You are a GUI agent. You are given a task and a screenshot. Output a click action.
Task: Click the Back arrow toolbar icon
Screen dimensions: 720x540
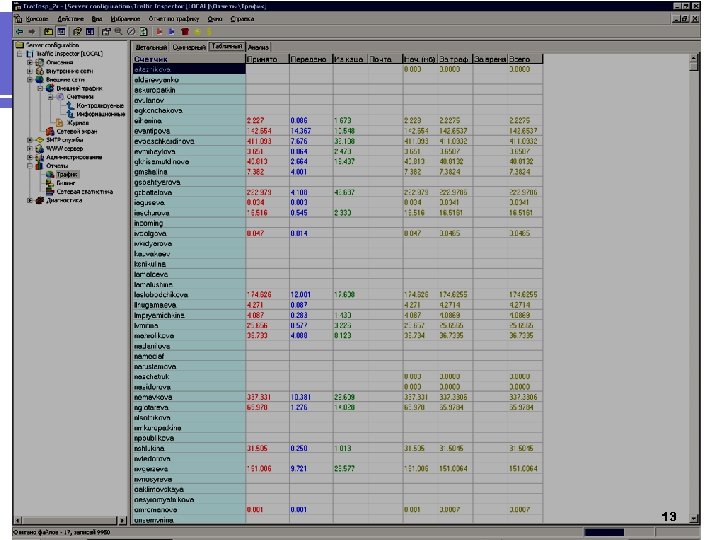pos(20,31)
